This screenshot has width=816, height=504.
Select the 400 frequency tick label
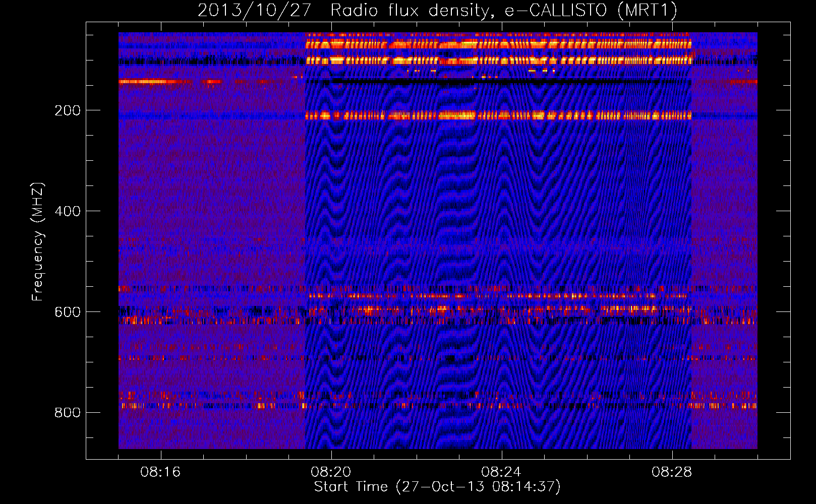tap(68, 211)
